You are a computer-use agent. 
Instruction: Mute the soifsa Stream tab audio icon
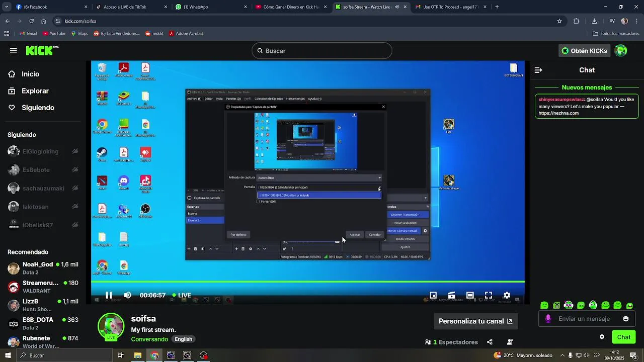click(x=397, y=7)
